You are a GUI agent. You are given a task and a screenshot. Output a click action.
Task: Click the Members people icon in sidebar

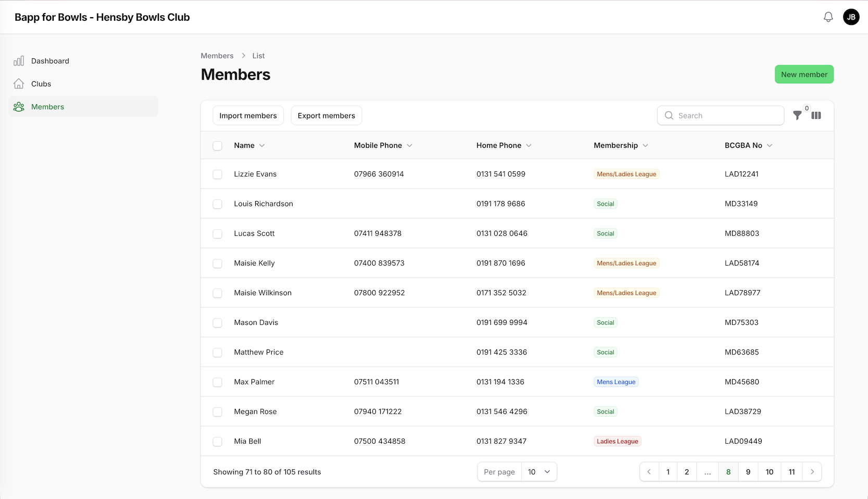[19, 106]
